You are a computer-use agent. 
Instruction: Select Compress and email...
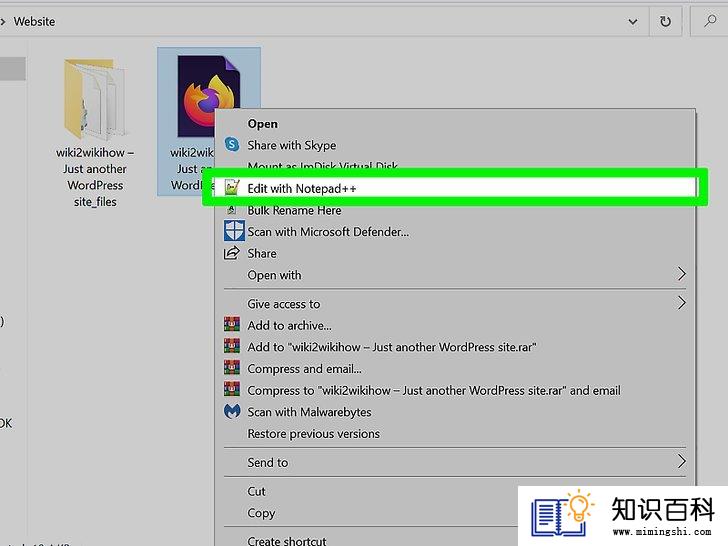click(x=455, y=369)
